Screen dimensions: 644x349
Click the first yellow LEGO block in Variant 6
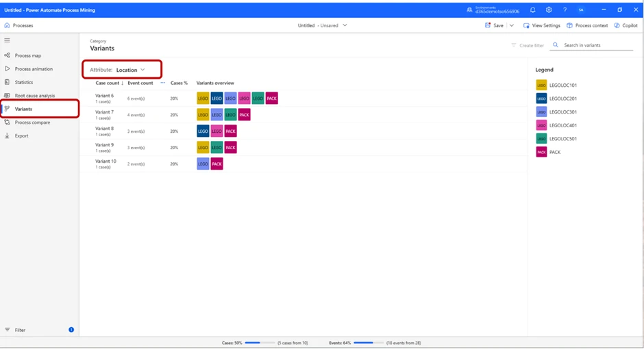203,99
